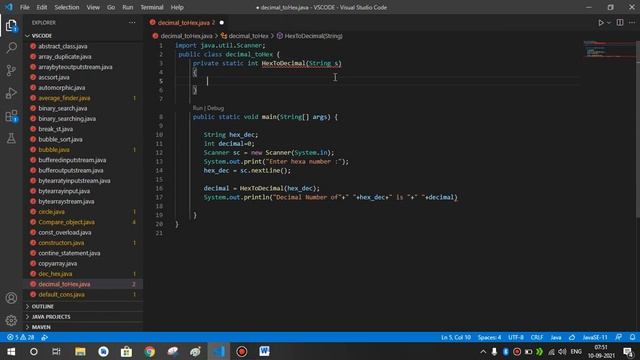Change language mode from Java

(x=556, y=338)
